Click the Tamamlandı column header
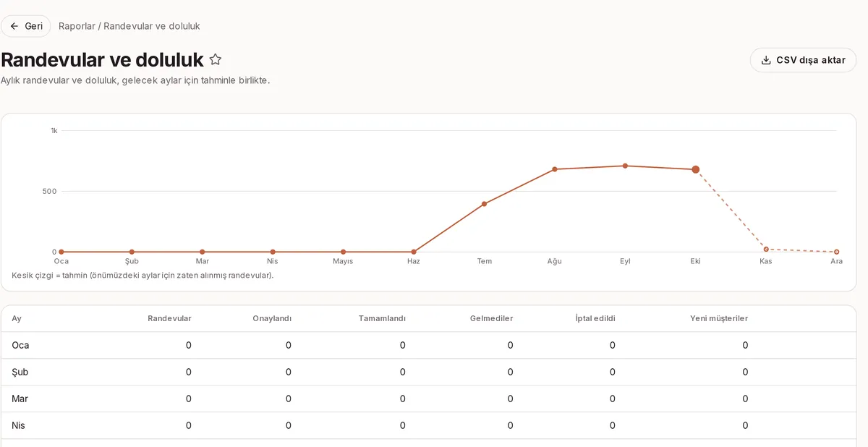Image resolution: width=868 pixels, height=447 pixels. (x=382, y=318)
